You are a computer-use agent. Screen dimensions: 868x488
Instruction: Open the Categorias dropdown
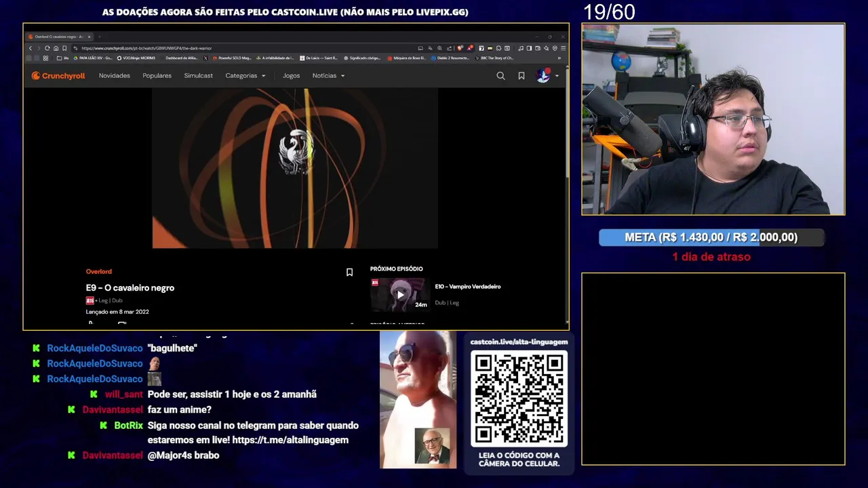pyautogui.click(x=245, y=76)
